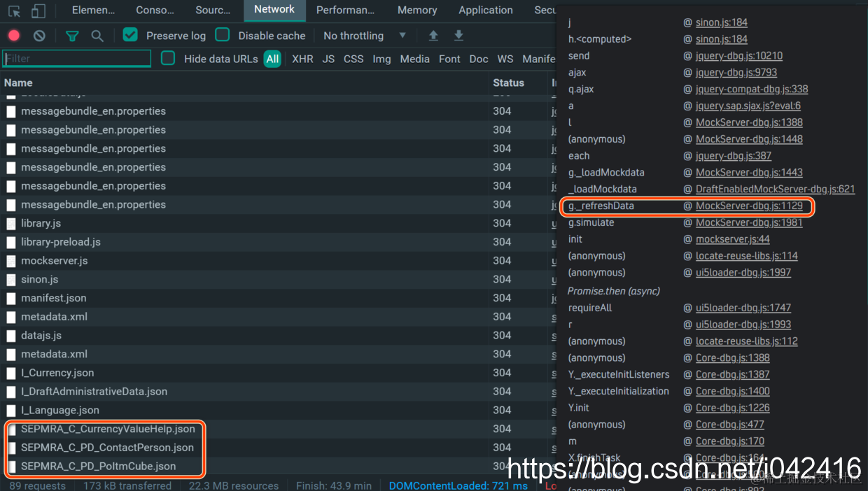Select I_DraftAdministrativeData.json request
The image size is (868, 491).
click(94, 392)
